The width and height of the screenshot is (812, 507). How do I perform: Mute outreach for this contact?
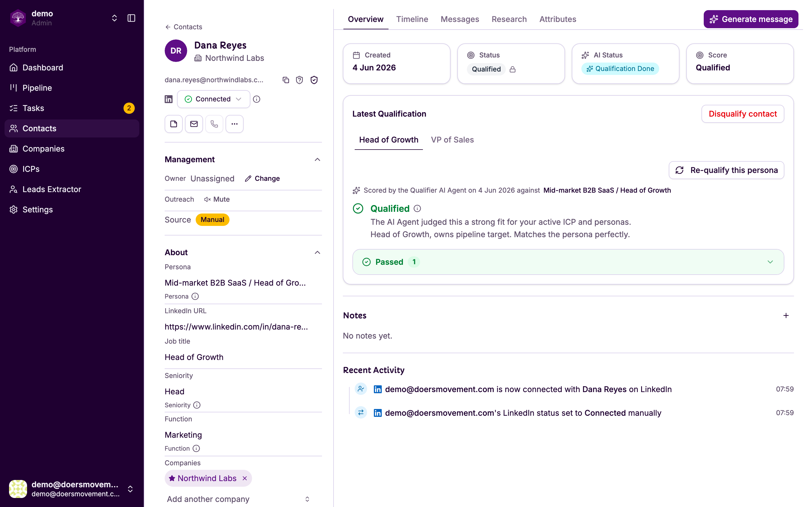tap(217, 199)
